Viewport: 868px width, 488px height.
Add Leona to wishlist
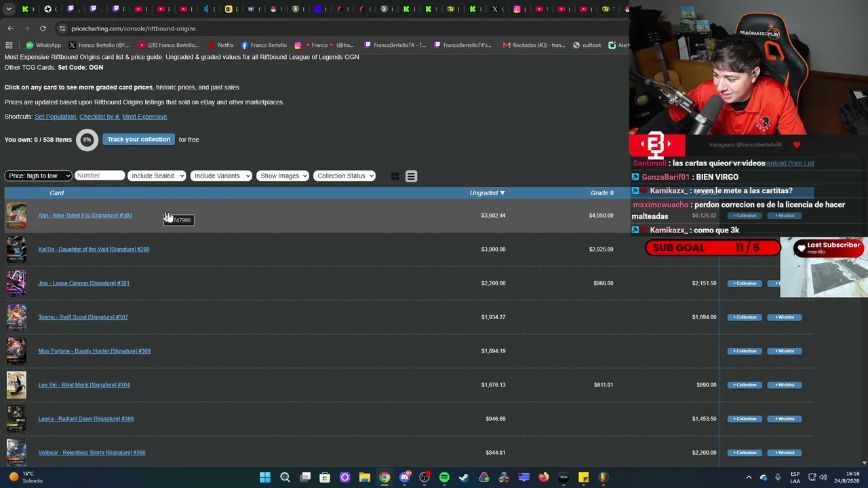click(785, 419)
